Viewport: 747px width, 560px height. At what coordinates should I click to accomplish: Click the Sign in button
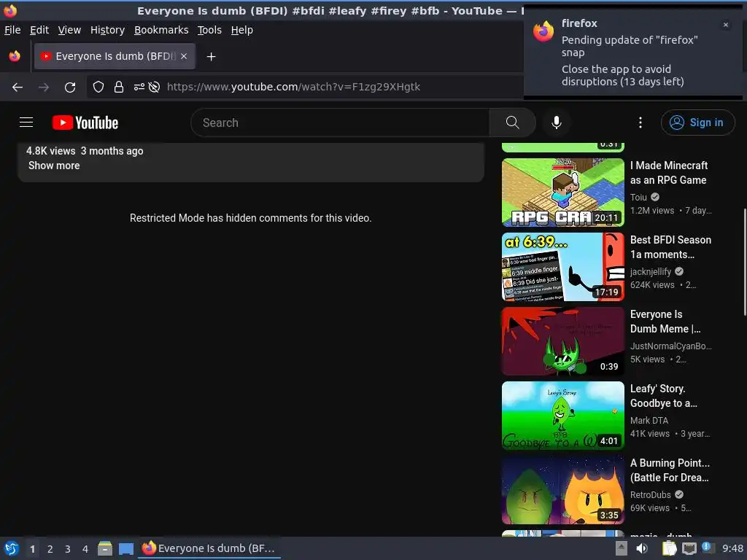point(697,122)
